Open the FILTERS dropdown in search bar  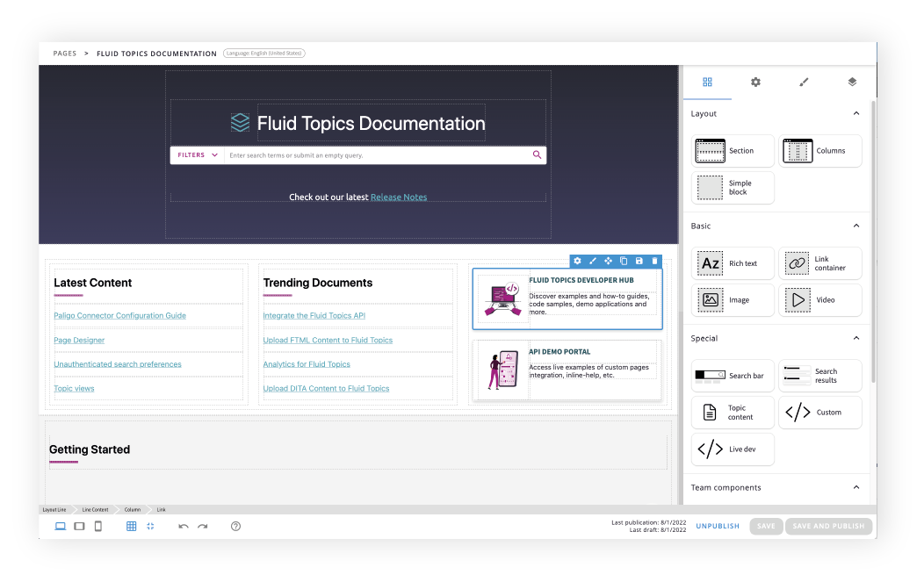point(198,154)
